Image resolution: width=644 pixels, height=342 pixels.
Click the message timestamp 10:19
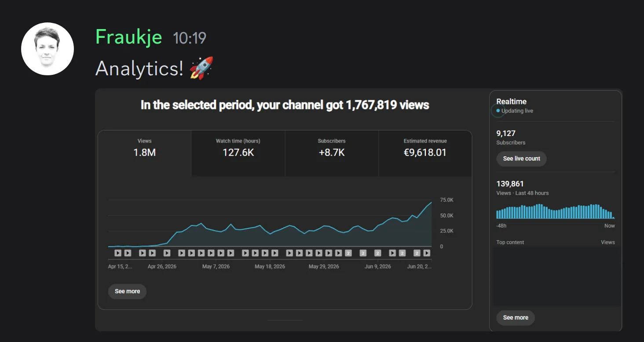coord(190,38)
